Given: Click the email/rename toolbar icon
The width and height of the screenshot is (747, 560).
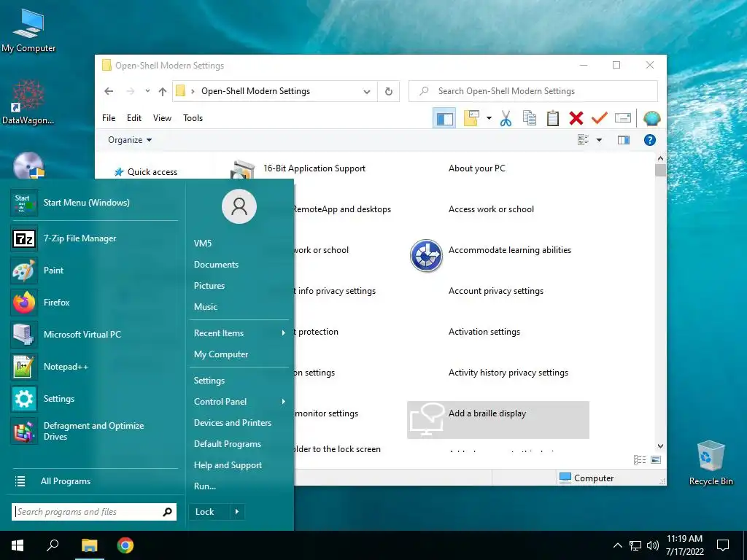Looking at the screenshot, I should [623, 118].
